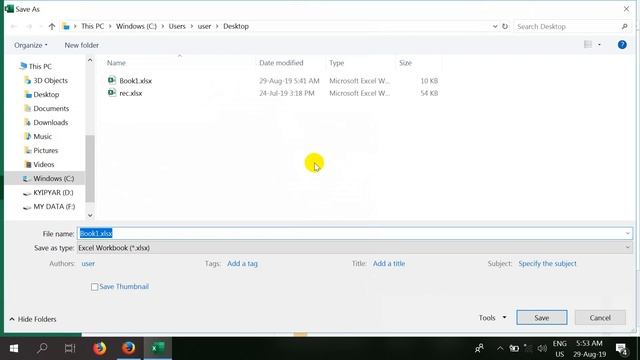Open the Save as type combo box
The width and height of the screenshot is (640, 360).
[x=354, y=248]
